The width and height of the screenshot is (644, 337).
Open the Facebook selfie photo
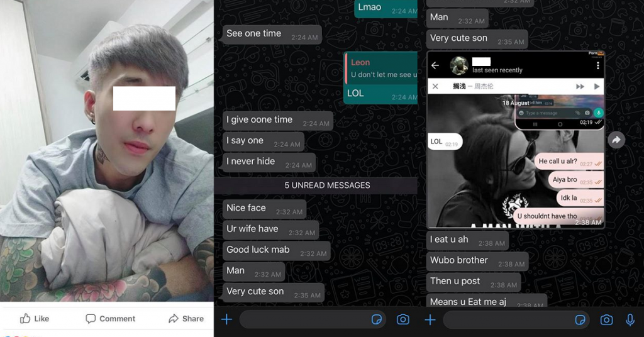(x=107, y=151)
